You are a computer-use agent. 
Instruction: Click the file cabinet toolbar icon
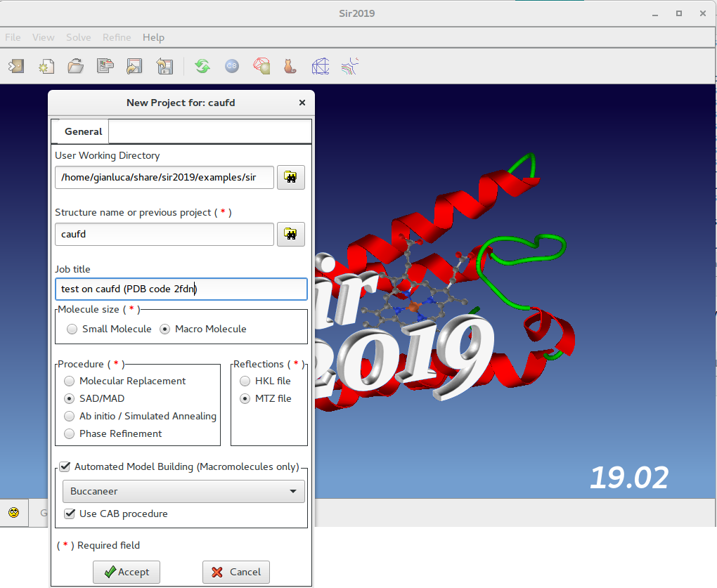point(105,66)
